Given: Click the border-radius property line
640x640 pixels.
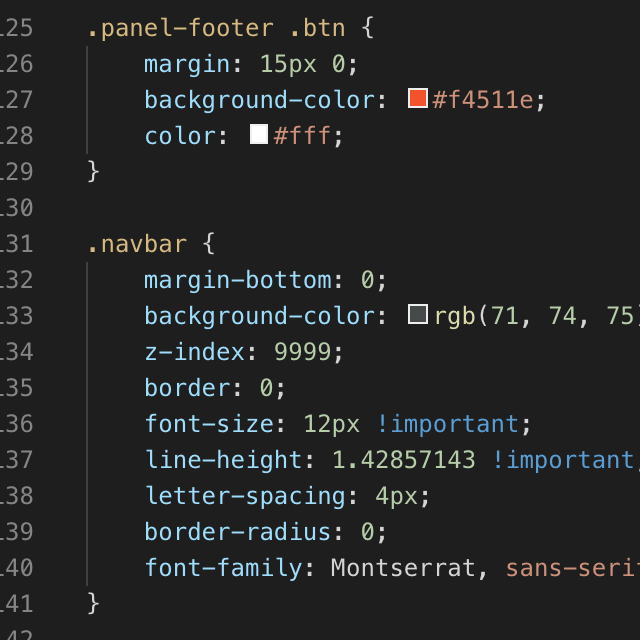Looking at the screenshot, I should 265,532.
